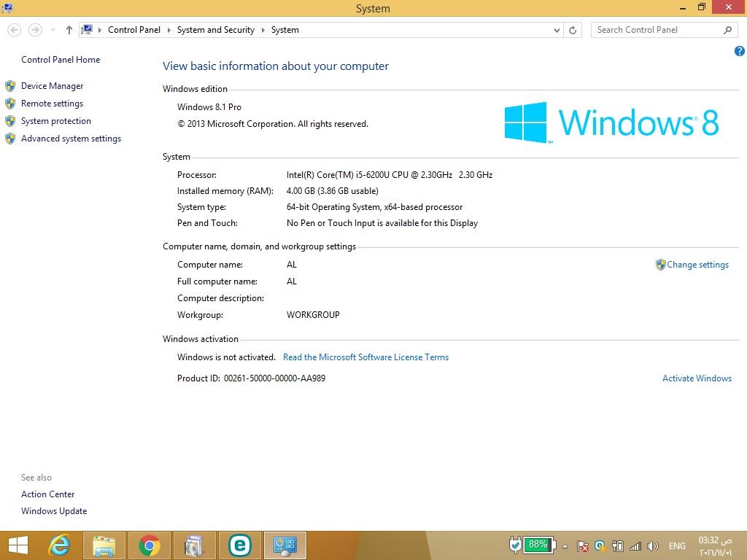This screenshot has width=747, height=560.
Task: Open Action Center flag in tray
Action: click(582, 546)
